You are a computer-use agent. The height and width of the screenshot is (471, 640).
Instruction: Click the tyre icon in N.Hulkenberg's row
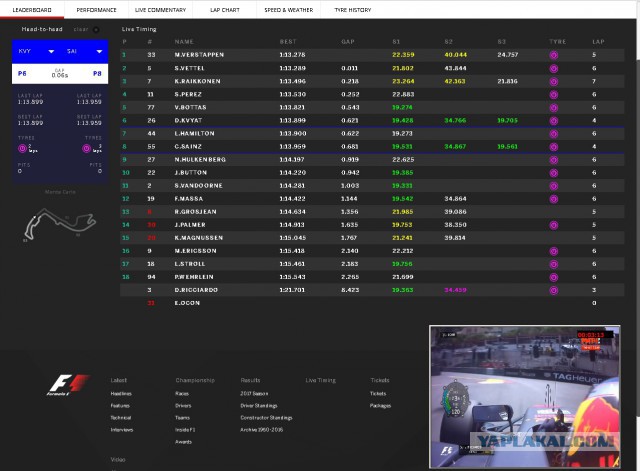point(553,160)
